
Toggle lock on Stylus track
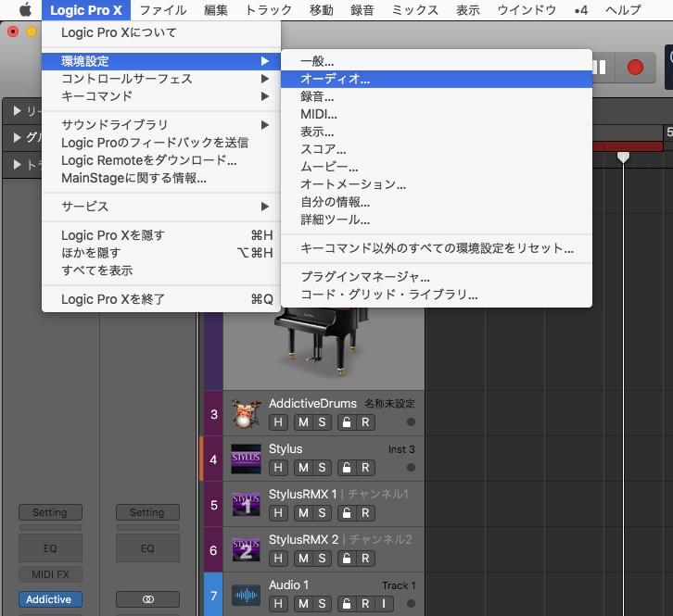[347, 468]
